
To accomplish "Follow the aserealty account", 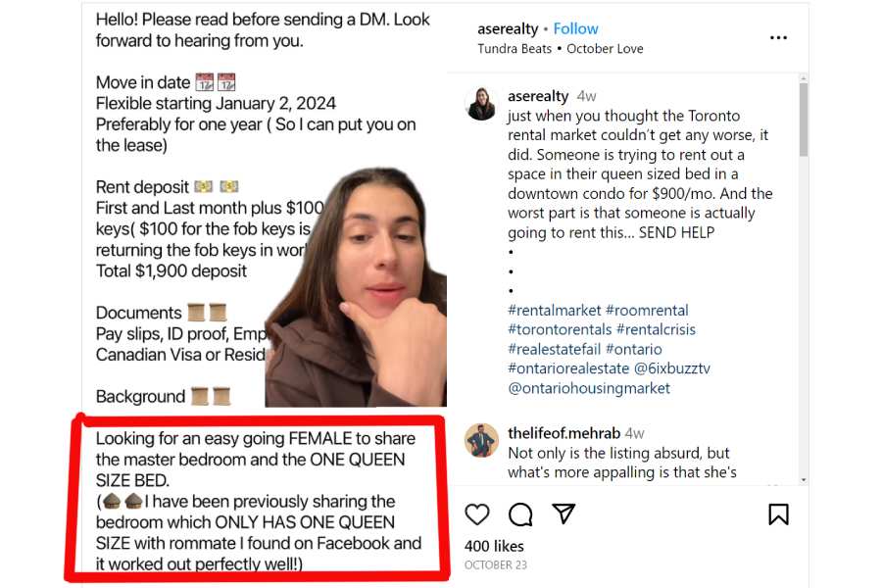I will (575, 28).
